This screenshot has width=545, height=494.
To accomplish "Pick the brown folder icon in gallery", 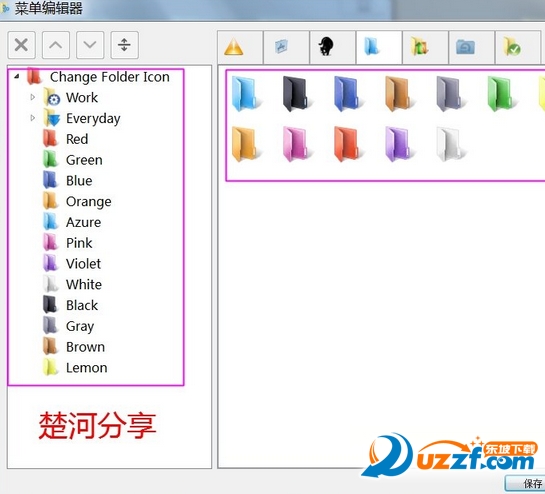I will pyautogui.click(x=399, y=94).
